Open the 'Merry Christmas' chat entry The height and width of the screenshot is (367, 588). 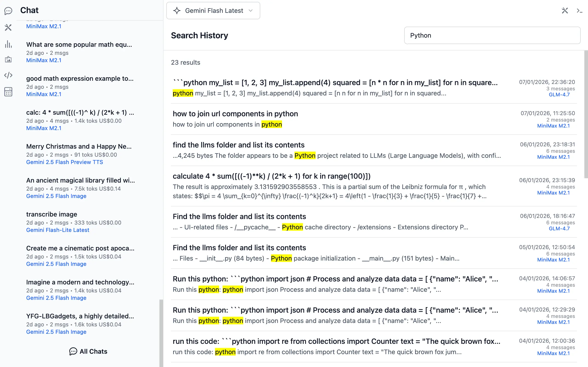click(x=79, y=146)
